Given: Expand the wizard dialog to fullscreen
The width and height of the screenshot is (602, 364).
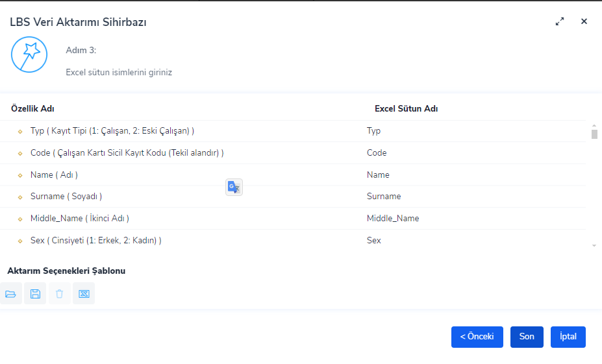Looking at the screenshot, I should 560,21.
